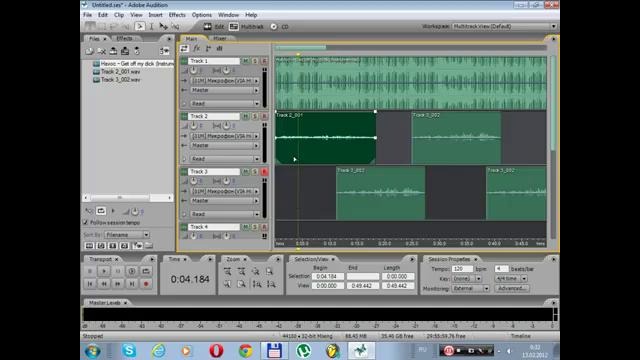Open the Monitoring External dropdown
This screenshot has height=360, width=640.
point(470,289)
